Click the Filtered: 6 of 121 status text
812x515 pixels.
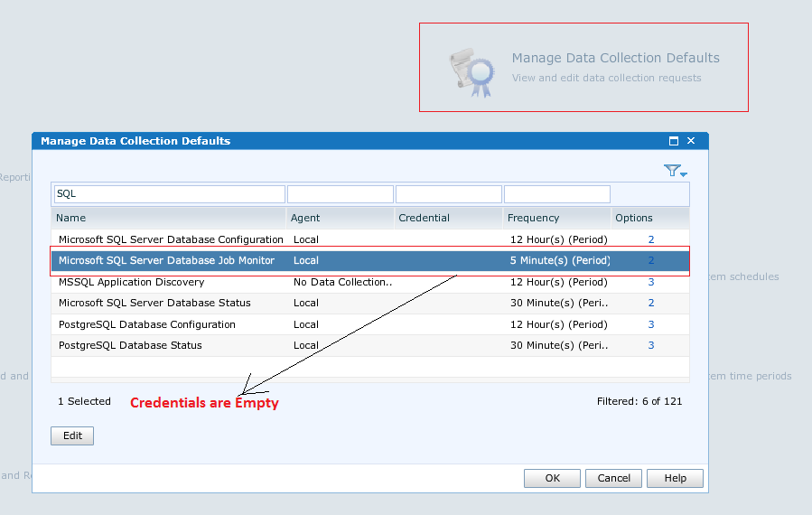tap(639, 401)
